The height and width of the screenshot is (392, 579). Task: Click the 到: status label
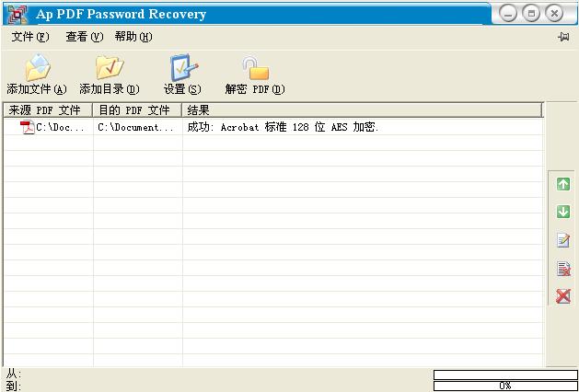[14, 386]
